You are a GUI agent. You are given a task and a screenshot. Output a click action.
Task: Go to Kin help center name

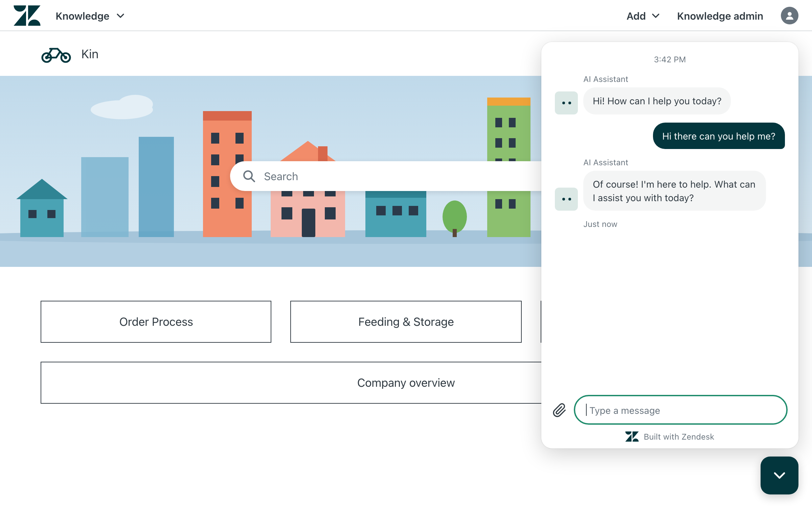pos(90,54)
